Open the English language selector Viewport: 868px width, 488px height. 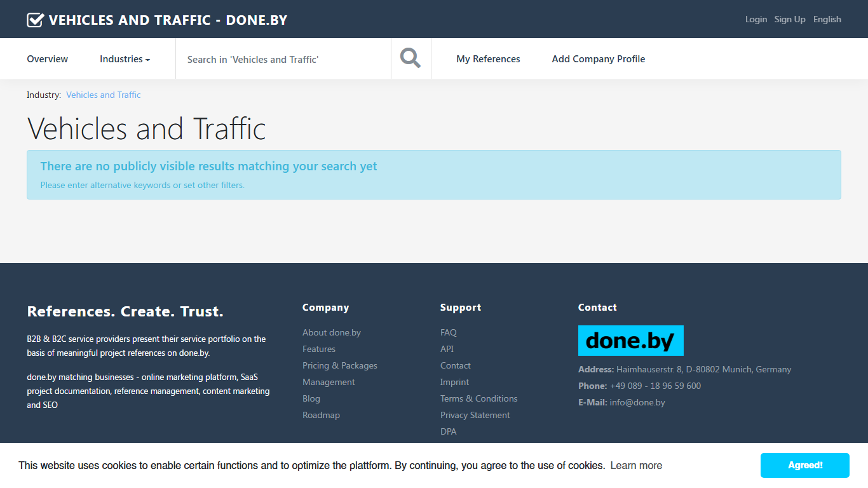(827, 19)
